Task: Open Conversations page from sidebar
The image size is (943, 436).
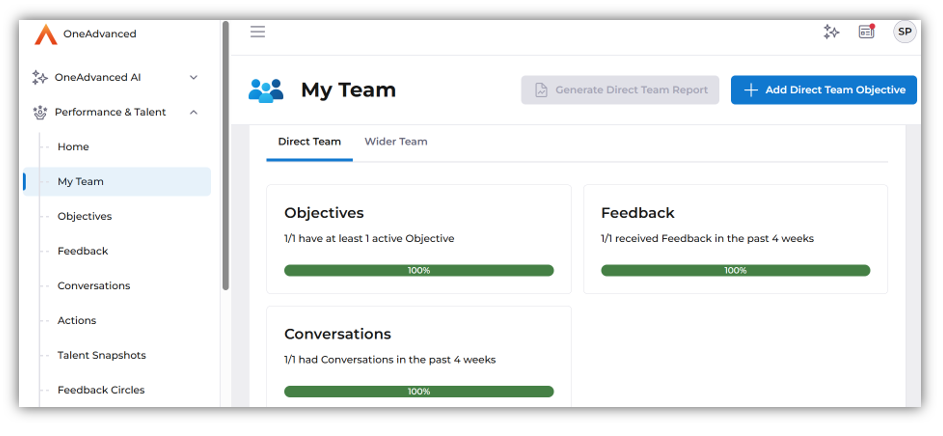Action: coord(94,286)
